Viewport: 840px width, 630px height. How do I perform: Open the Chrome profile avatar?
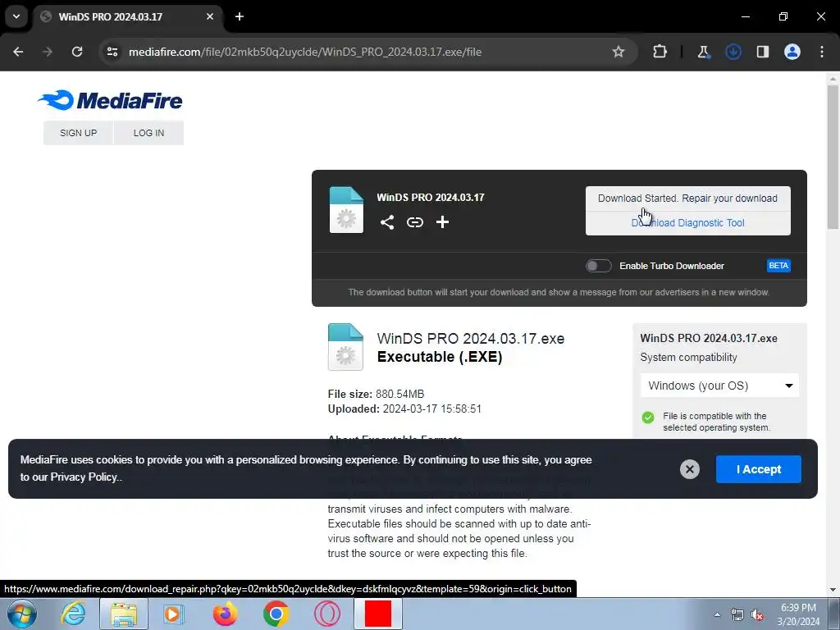click(x=792, y=52)
